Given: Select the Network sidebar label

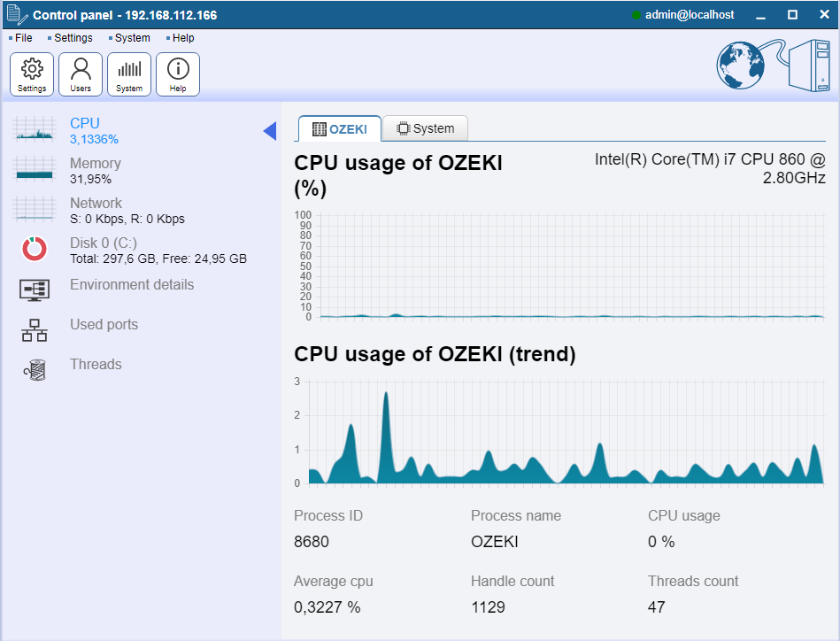Looking at the screenshot, I should (x=96, y=203).
